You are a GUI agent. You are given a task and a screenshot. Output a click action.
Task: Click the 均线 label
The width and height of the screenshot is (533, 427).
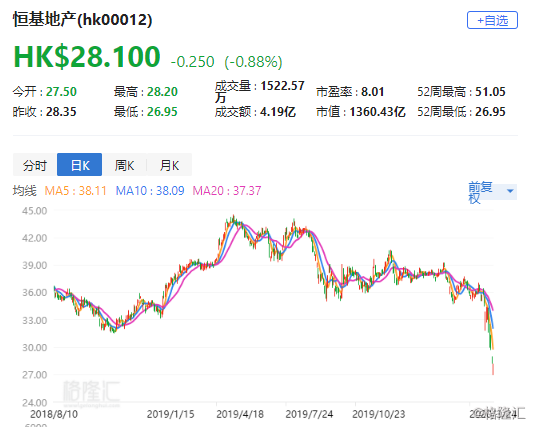click(x=24, y=191)
